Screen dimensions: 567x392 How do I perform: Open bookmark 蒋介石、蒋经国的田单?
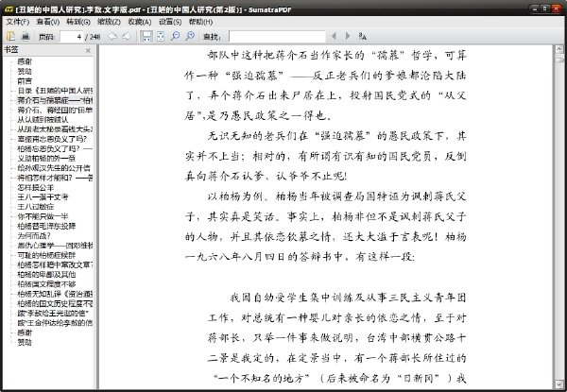[x=55, y=110]
